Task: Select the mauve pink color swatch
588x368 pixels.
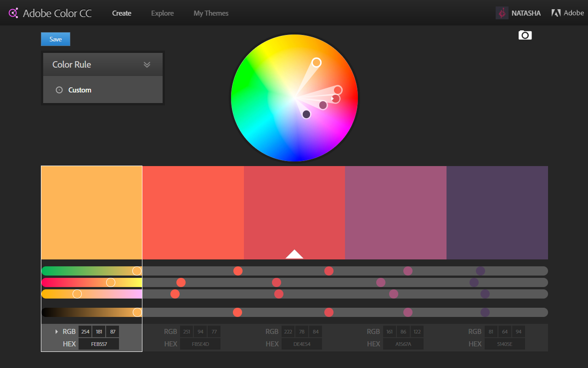Action: (396, 213)
